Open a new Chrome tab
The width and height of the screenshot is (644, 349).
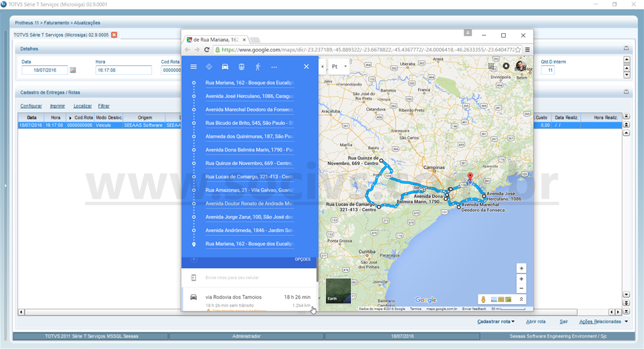255,40
